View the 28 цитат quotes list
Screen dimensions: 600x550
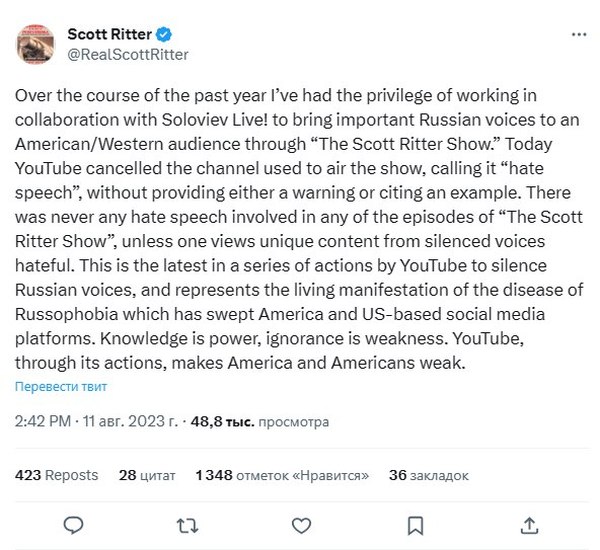pos(147,475)
